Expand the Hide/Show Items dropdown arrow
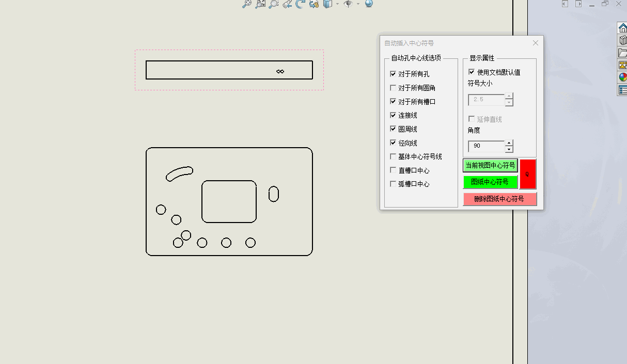The image size is (627, 364). [358, 4]
